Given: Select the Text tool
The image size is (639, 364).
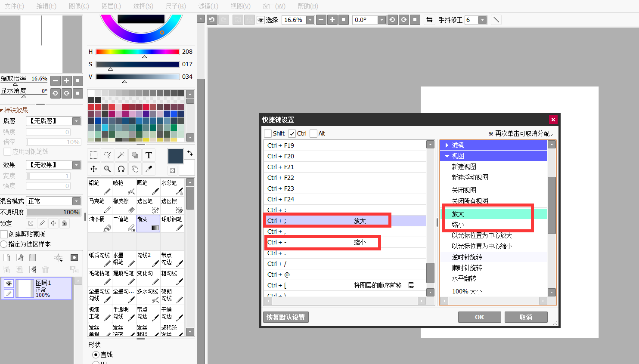Looking at the screenshot, I should click(x=149, y=155).
